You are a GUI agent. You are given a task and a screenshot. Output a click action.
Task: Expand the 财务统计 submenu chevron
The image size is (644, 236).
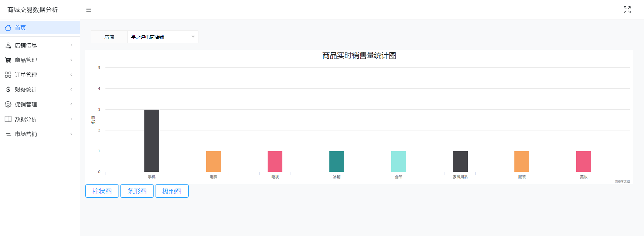[x=71, y=89]
